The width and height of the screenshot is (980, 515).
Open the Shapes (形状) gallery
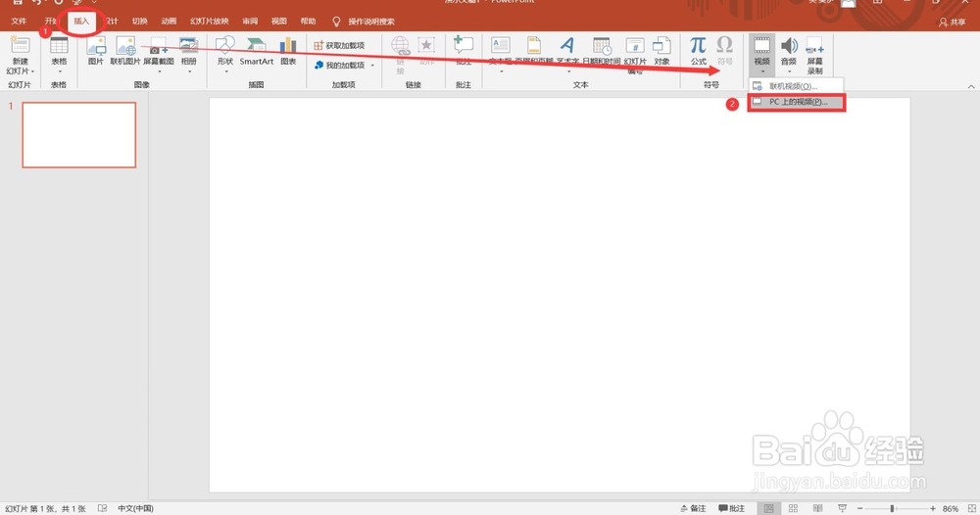(225, 46)
